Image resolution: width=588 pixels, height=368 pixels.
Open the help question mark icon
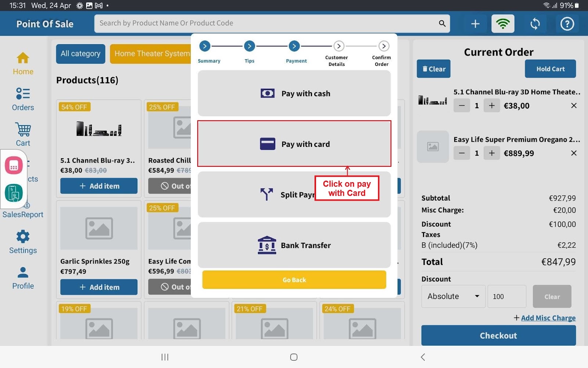click(567, 24)
